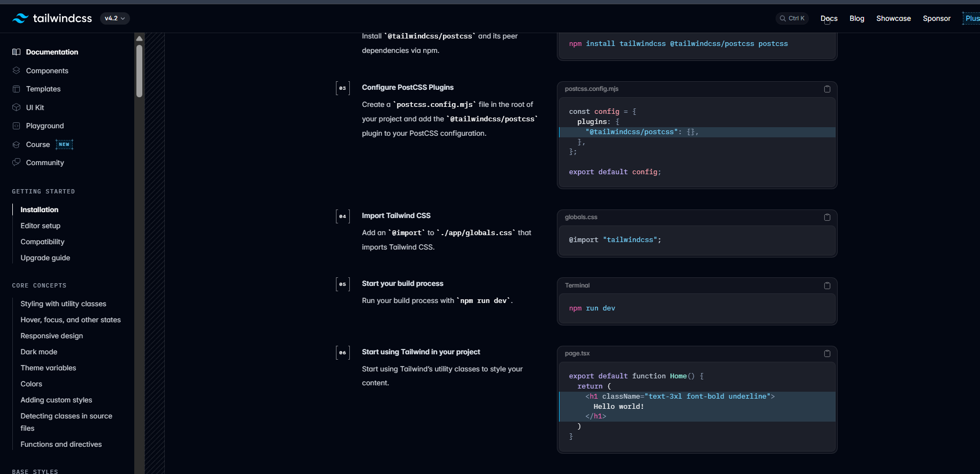Image resolution: width=980 pixels, height=474 pixels.
Task: Open the Blog page
Action: tap(856, 18)
